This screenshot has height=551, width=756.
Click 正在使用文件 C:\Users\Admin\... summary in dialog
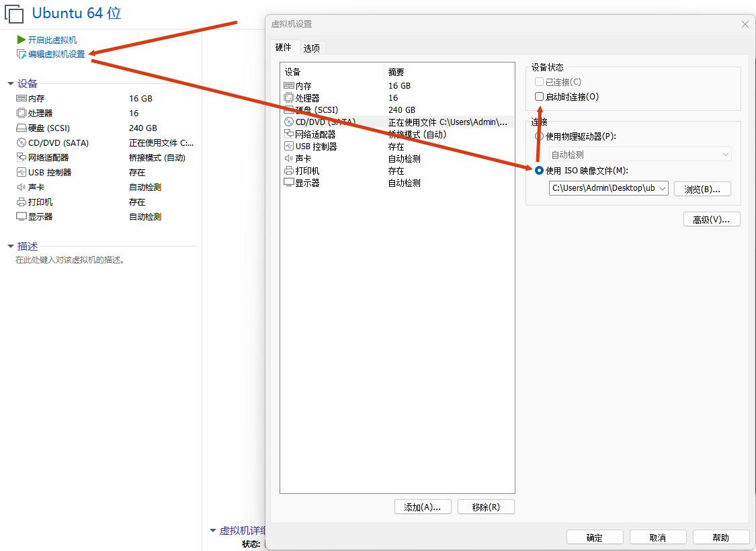point(448,122)
